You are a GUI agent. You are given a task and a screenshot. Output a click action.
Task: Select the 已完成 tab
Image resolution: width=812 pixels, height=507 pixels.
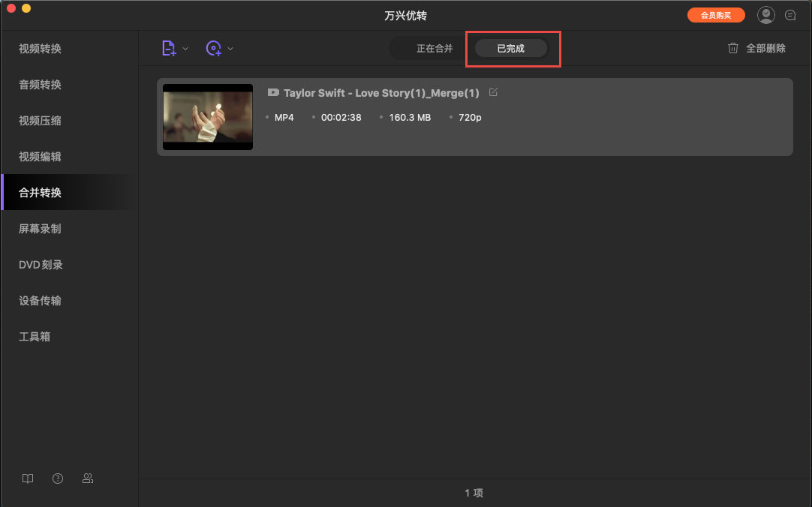tap(511, 49)
